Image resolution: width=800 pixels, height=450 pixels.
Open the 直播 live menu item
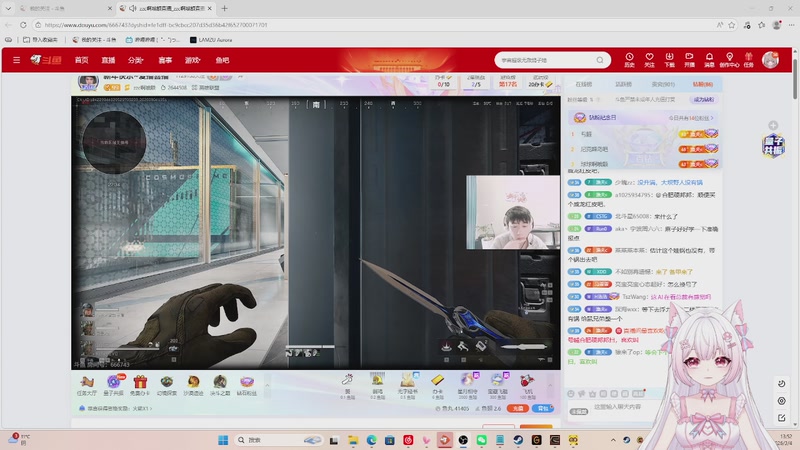click(x=108, y=60)
